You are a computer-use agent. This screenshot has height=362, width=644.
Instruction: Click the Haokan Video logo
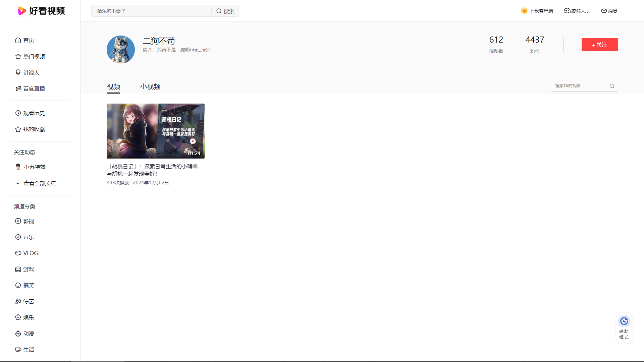(41, 11)
